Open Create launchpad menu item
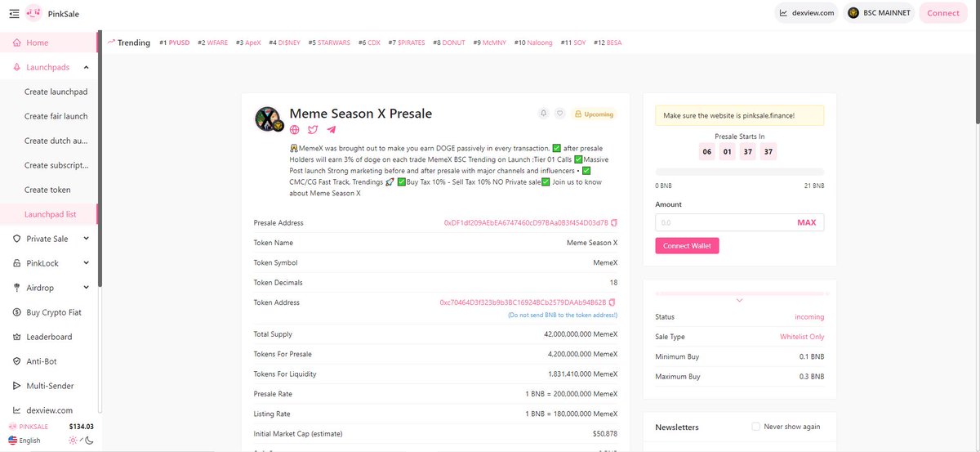 (x=56, y=92)
